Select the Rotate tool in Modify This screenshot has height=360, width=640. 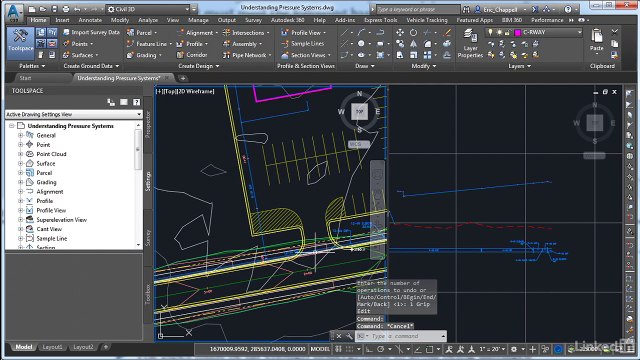(x=413, y=32)
